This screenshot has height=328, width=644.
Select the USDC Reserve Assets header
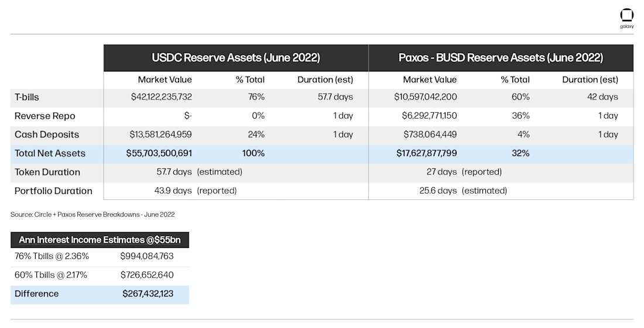coord(236,58)
